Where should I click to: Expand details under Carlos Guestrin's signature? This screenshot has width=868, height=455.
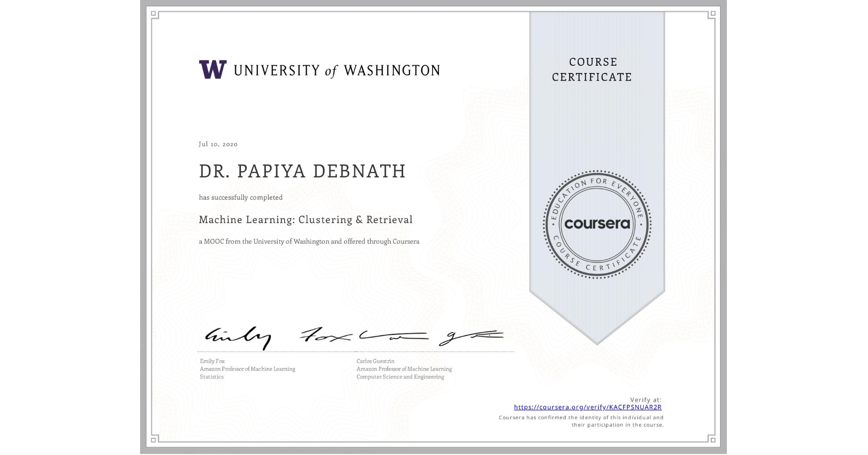(x=404, y=369)
